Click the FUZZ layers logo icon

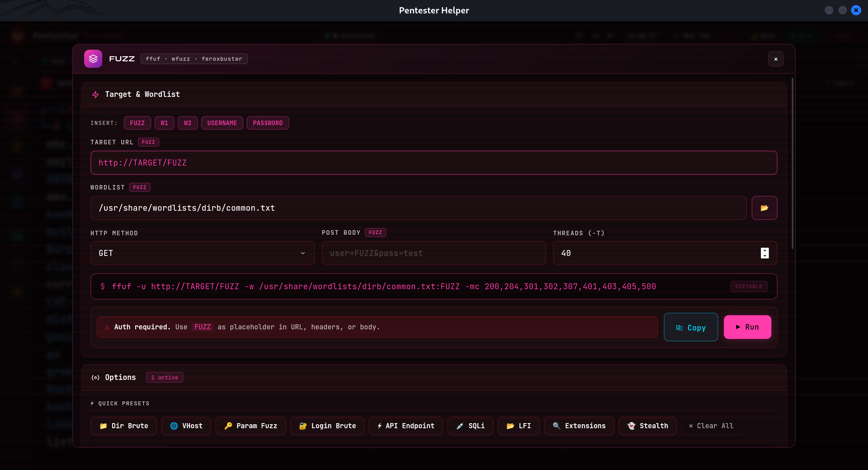(x=93, y=59)
